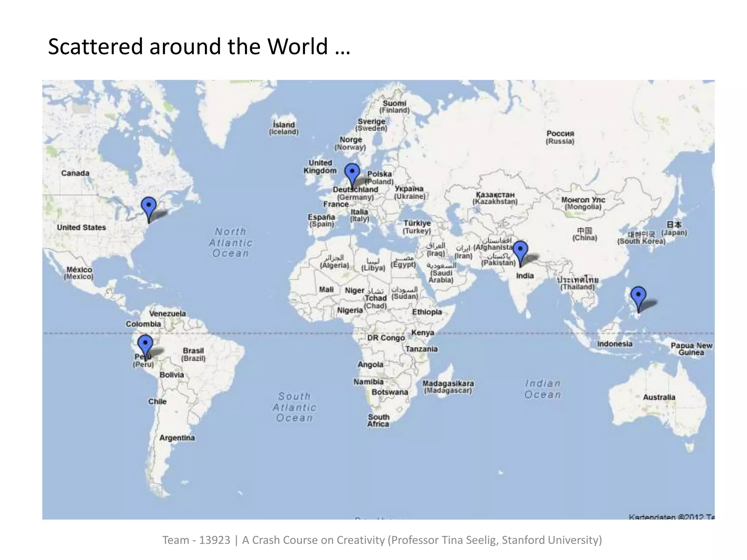
Task: Click the South Atlantic Ocean label
Action: 294,407
